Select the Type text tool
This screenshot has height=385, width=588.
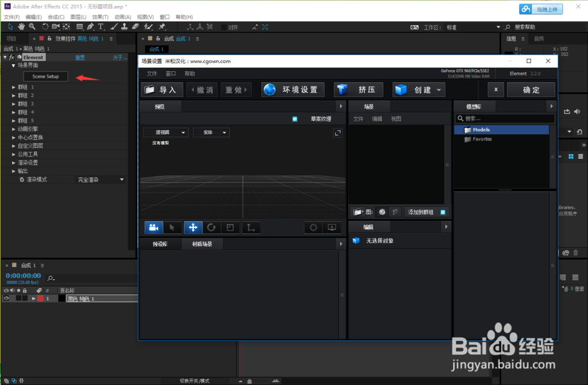click(x=101, y=26)
